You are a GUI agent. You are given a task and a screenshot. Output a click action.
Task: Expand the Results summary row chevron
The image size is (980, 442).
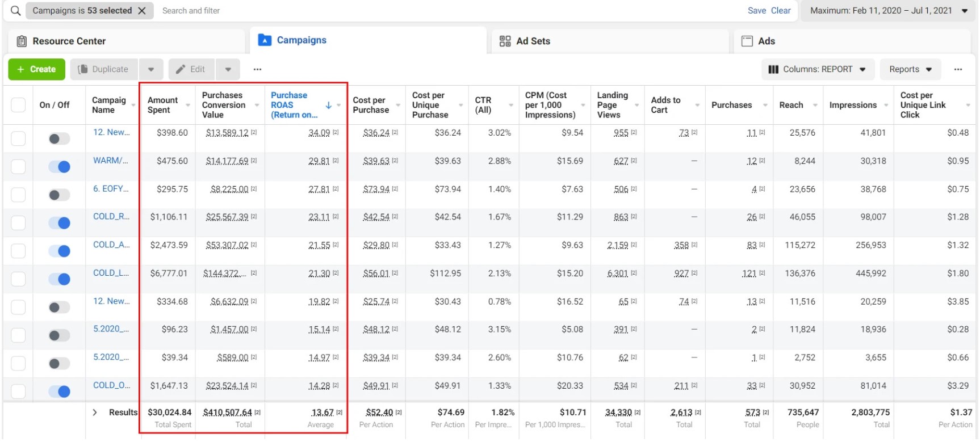click(x=95, y=412)
